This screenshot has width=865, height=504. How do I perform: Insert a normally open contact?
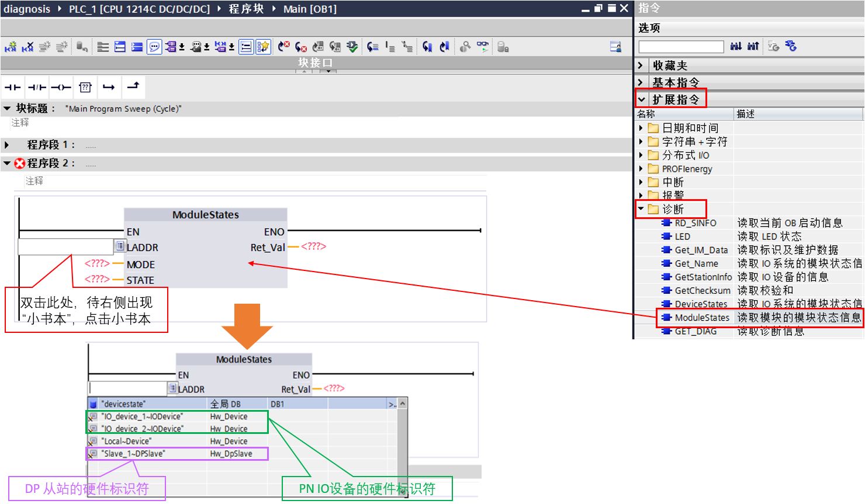12,88
